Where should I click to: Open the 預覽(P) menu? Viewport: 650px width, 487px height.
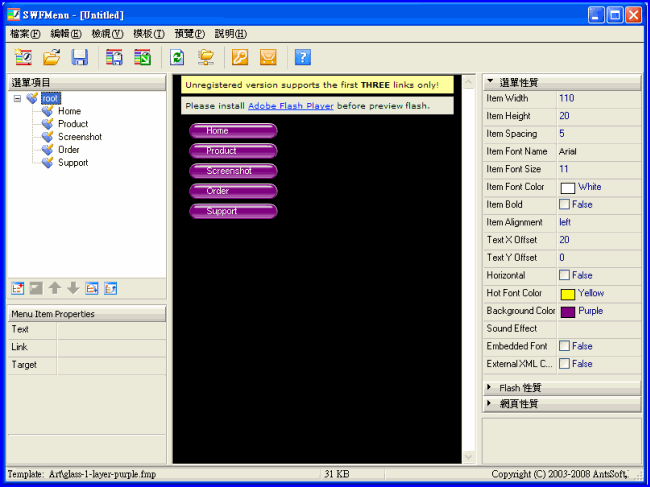(x=189, y=34)
